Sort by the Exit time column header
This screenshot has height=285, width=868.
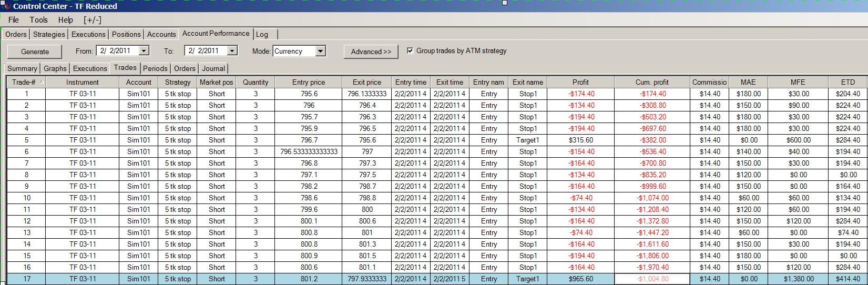(450, 82)
